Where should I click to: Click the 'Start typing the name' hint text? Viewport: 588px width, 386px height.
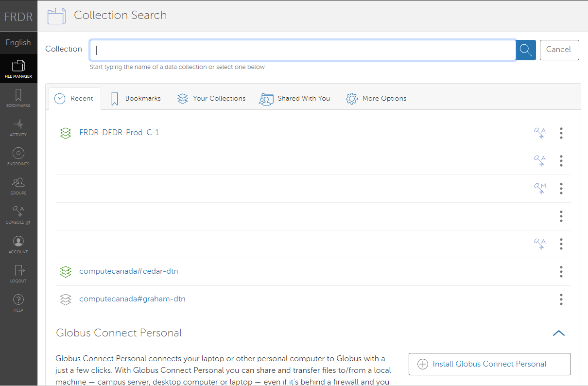click(177, 67)
